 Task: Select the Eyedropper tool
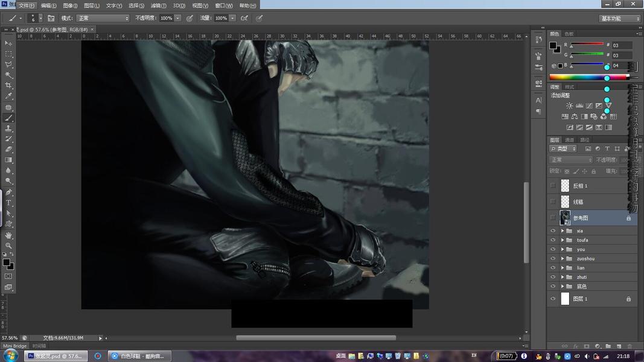(8, 97)
